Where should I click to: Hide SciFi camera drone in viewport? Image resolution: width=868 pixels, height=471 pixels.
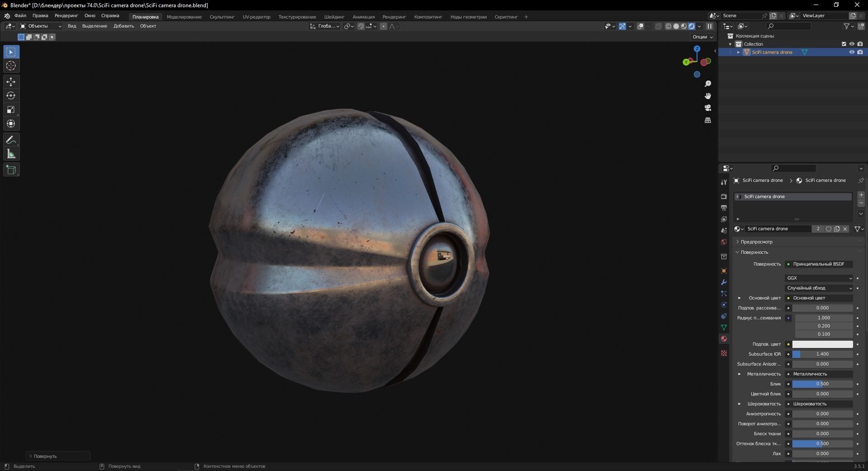tap(852, 52)
